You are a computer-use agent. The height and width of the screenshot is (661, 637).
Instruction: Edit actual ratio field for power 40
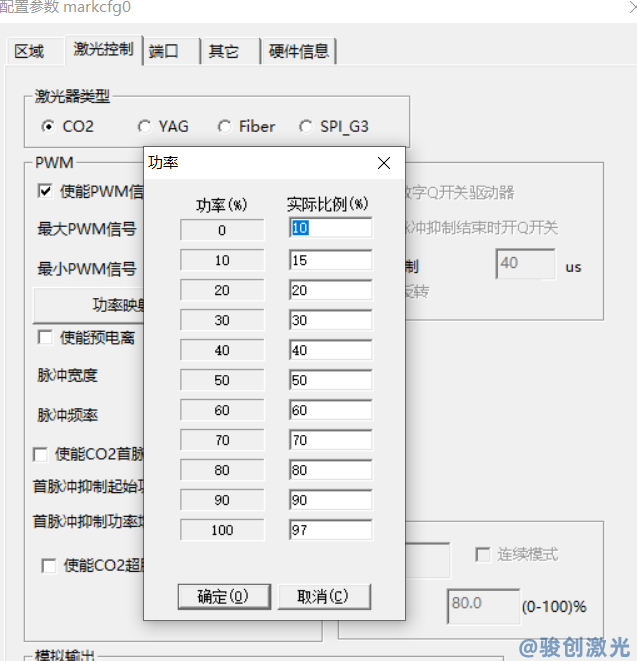331,350
